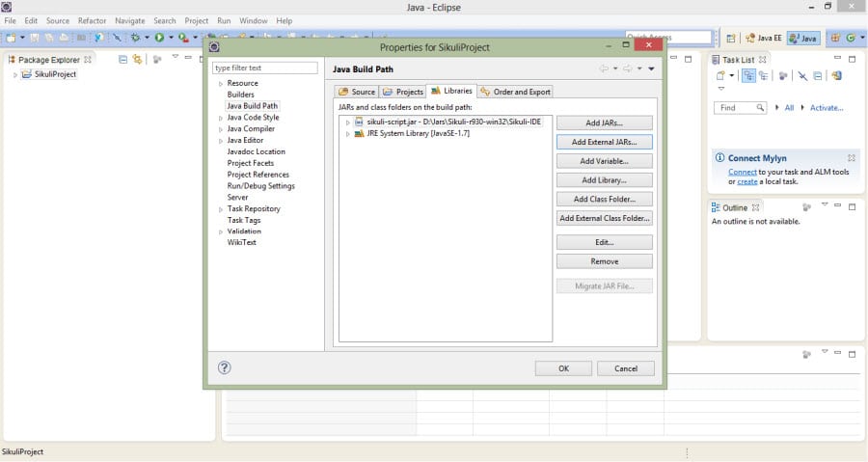
Task: Expand SikuliProject in Package Explorer
Action: 14,74
